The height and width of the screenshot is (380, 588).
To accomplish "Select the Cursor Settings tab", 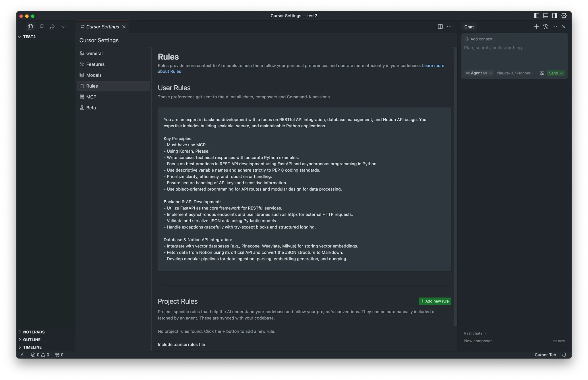I will [x=102, y=27].
